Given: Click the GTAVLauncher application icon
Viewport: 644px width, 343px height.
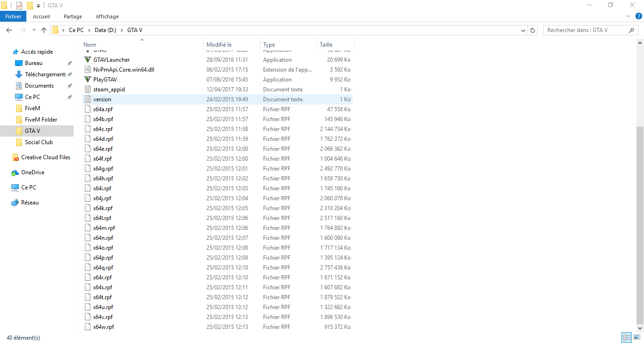Looking at the screenshot, I should pyautogui.click(x=88, y=60).
